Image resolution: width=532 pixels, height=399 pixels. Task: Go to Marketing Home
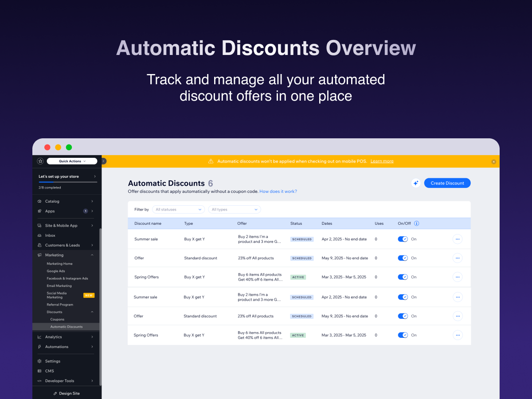click(x=59, y=264)
